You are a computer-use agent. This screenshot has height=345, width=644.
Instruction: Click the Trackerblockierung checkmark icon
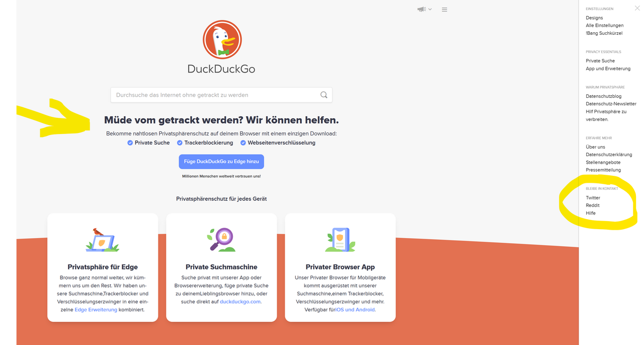[x=180, y=143]
